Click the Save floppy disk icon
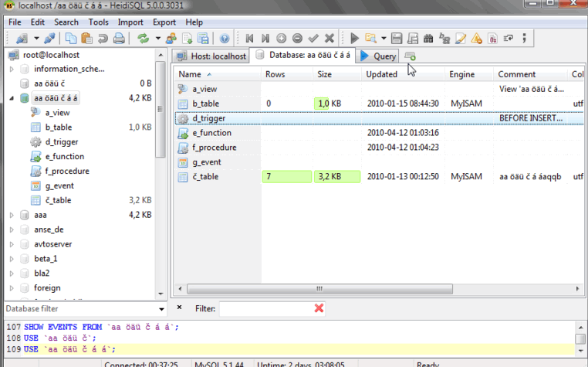Screen dimensions: 588x367 pos(397,39)
